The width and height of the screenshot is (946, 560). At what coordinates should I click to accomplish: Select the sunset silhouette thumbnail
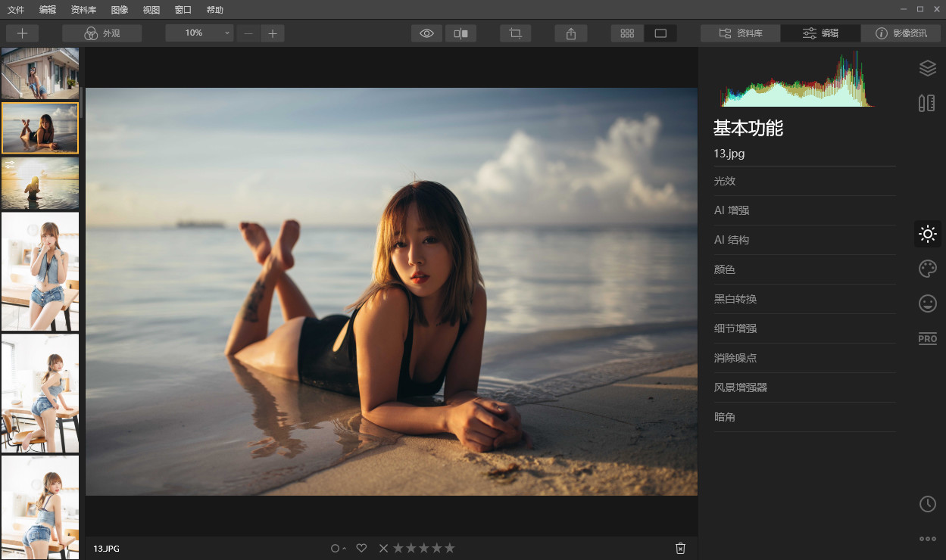(40, 183)
